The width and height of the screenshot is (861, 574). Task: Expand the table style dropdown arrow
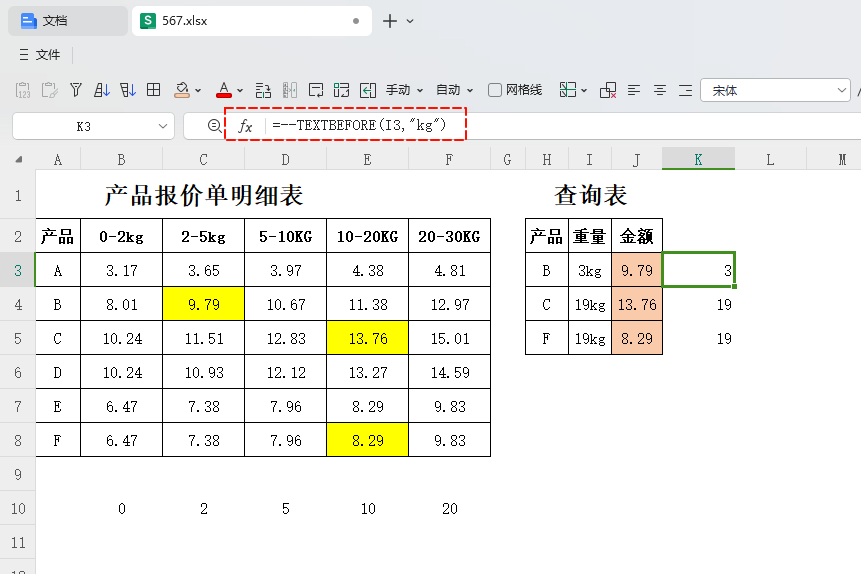584,91
